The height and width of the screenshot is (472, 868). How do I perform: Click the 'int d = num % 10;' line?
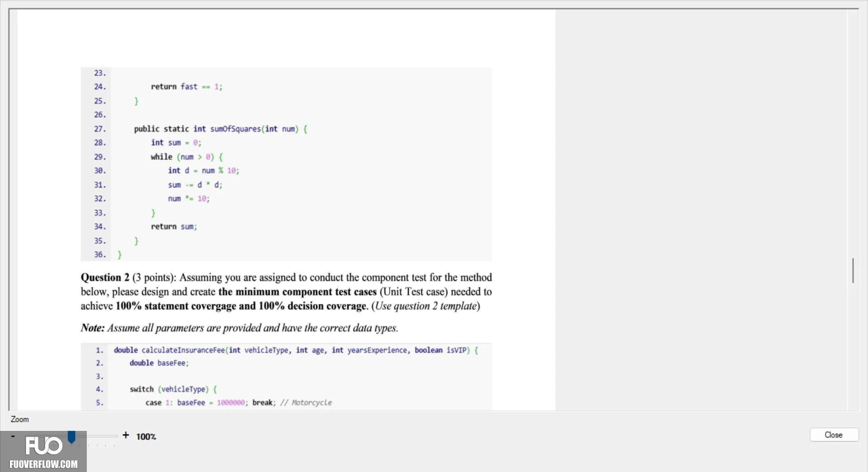pos(203,170)
